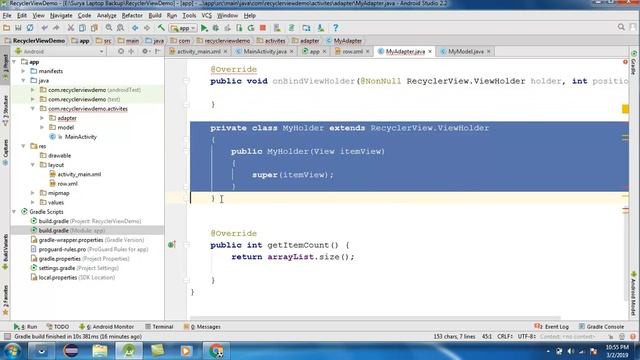Collapse the res folder
Image resolution: width=640 pixels, height=360 pixels.
coord(24,146)
